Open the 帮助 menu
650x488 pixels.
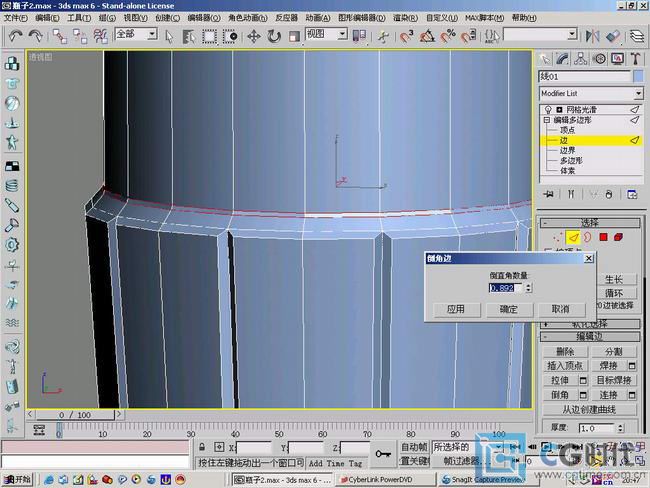(x=524, y=18)
